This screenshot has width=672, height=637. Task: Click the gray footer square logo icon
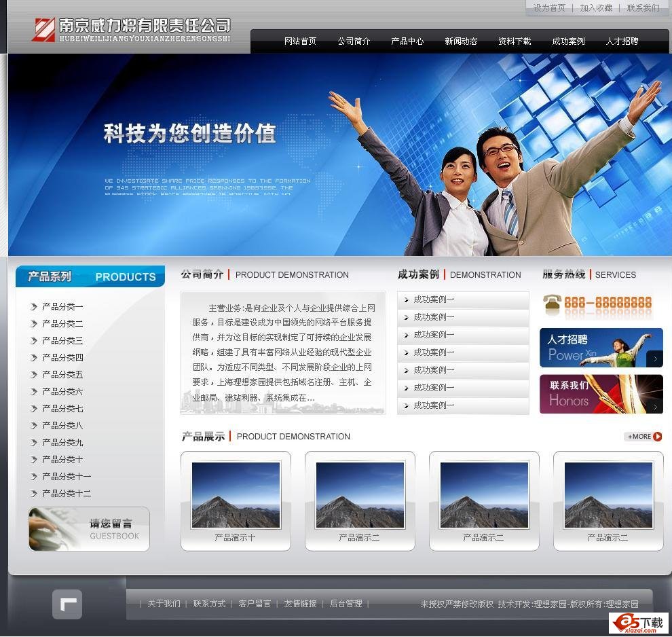pos(67,604)
